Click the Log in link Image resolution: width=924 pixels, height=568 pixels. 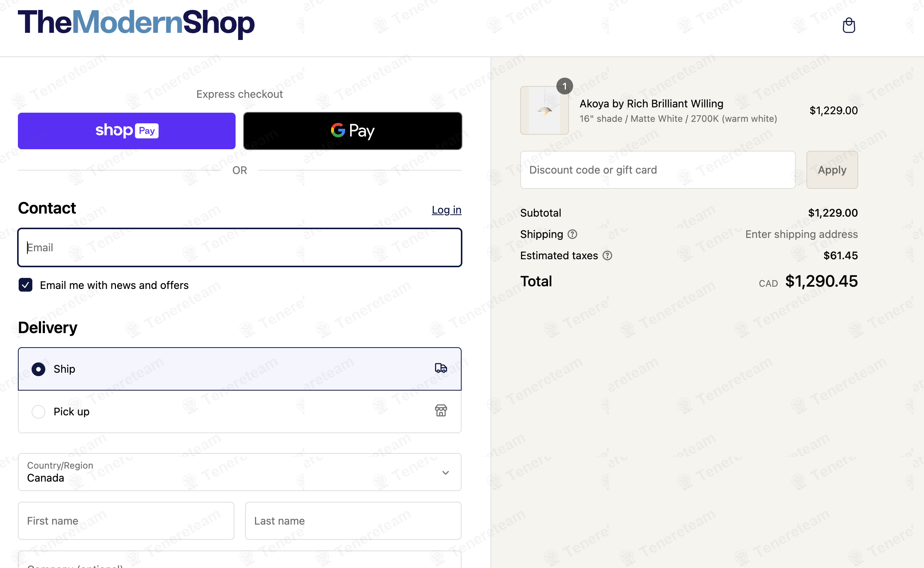[446, 210]
